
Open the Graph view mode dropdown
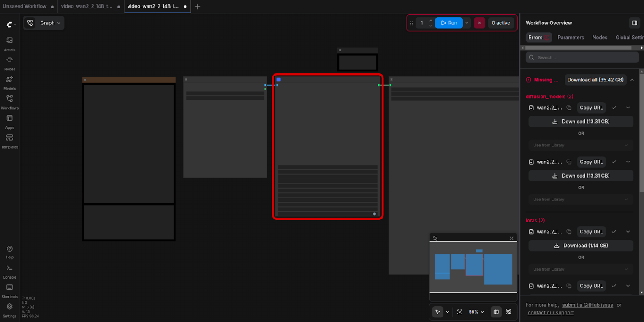click(44, 23)
